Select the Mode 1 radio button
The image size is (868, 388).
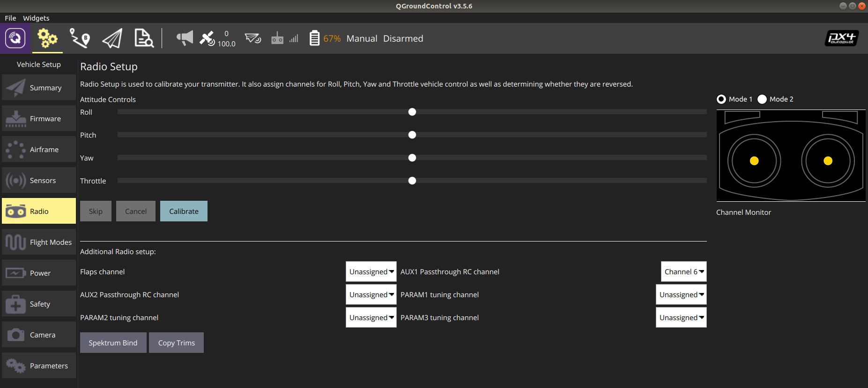coord(721,99)
